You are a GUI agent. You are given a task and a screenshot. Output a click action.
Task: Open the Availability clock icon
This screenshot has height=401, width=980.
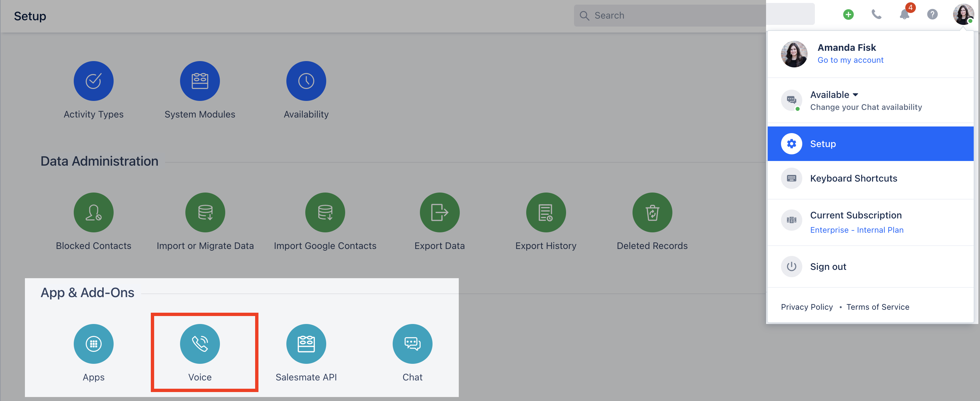point(306,81)
